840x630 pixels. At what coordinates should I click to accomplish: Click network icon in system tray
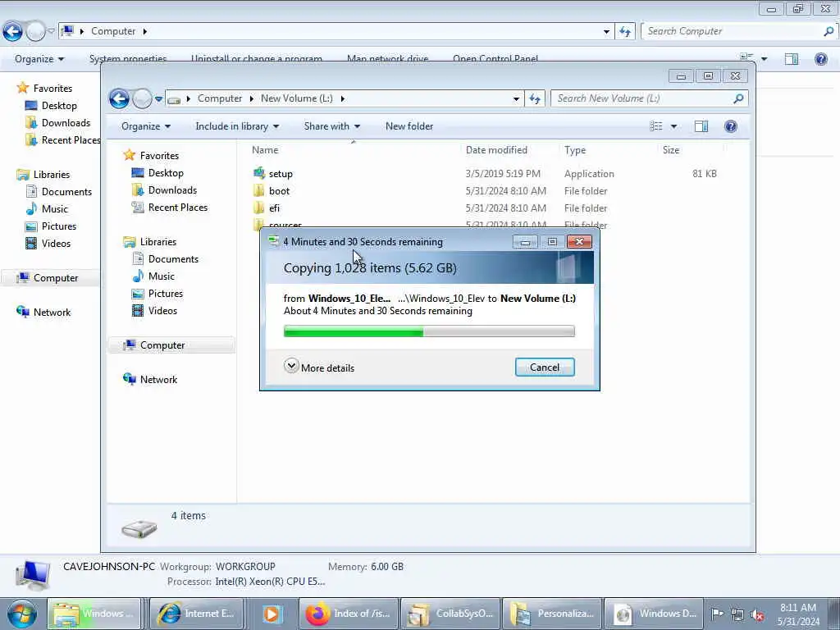click(x=737, y=614)
